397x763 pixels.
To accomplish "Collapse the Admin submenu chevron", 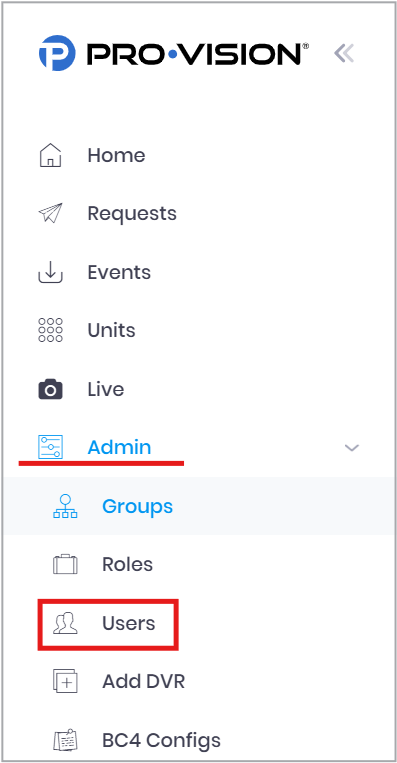I will point(351,448).
